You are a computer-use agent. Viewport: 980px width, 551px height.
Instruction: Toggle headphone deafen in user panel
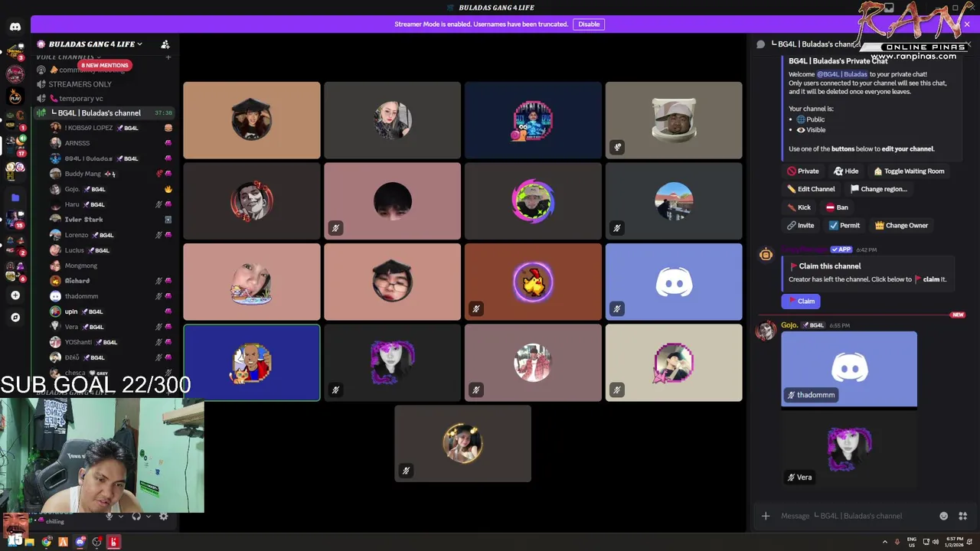click(x=136, y=517)
